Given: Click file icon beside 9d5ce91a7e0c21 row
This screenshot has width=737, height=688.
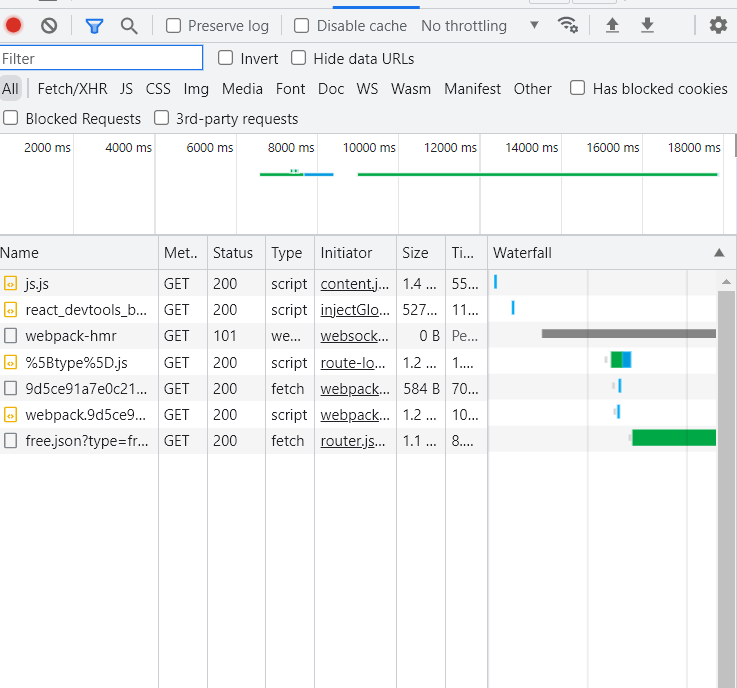Looking at the screenshot, I should click(x=10, y=389).
